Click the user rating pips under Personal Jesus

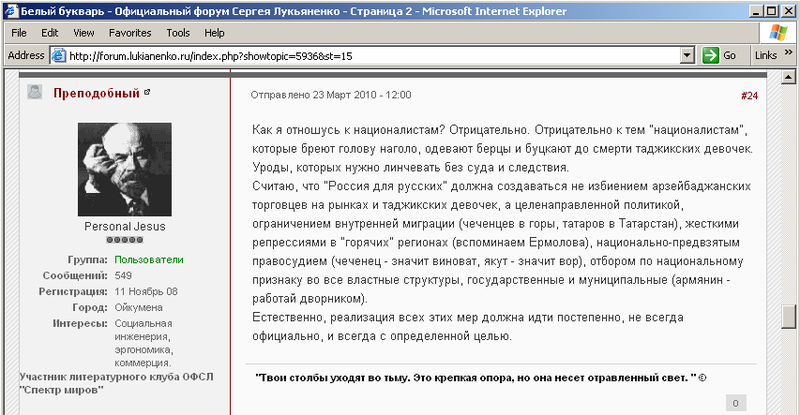[124, 240]
